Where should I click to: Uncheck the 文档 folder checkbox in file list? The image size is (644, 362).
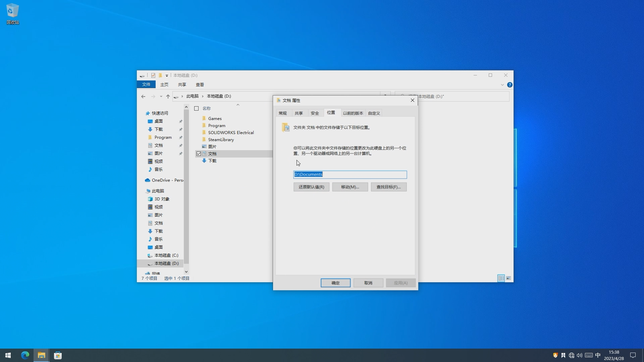(x=199, y=154)
